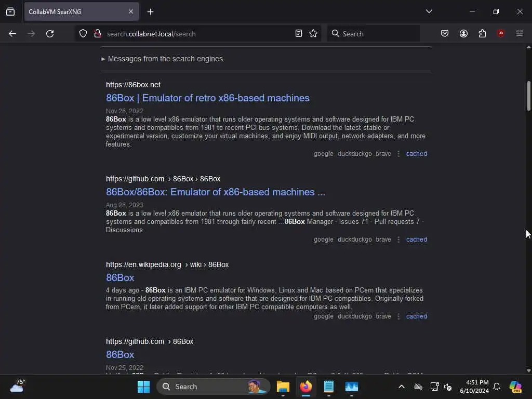Open cached version of 86box.net result
532x399 pixels.
point(417,154)
